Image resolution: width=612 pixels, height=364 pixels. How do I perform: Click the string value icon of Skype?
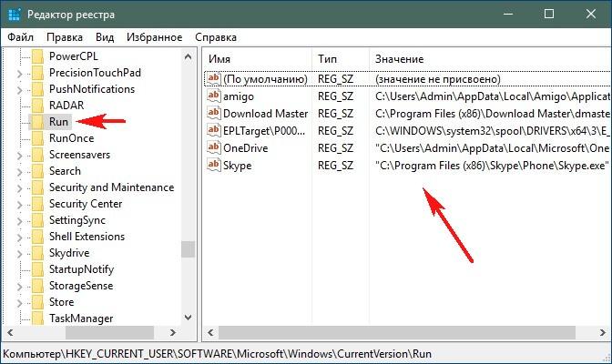pos(213,165)
